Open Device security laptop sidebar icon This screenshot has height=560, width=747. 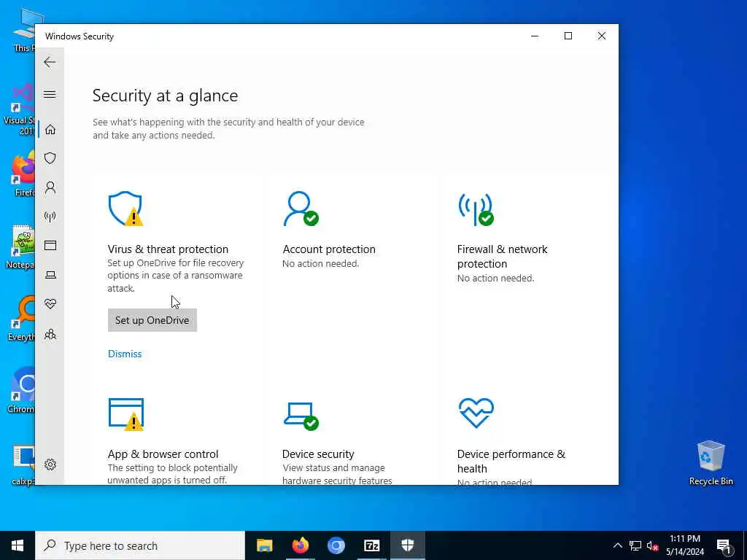click(50, 275)
